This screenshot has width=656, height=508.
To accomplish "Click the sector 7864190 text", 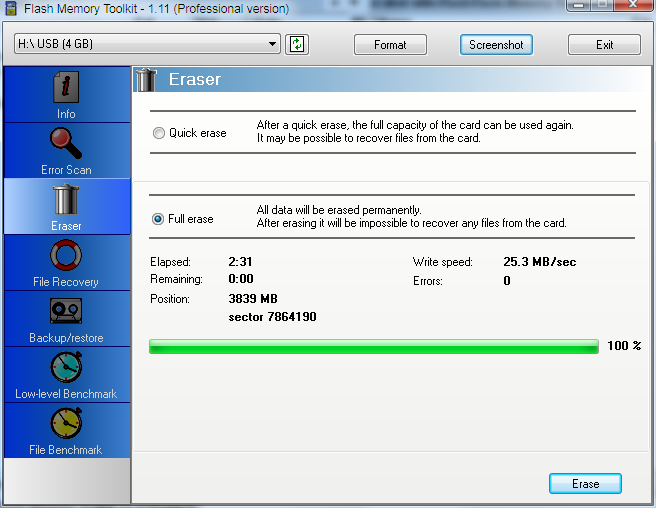I will (272, 317).
